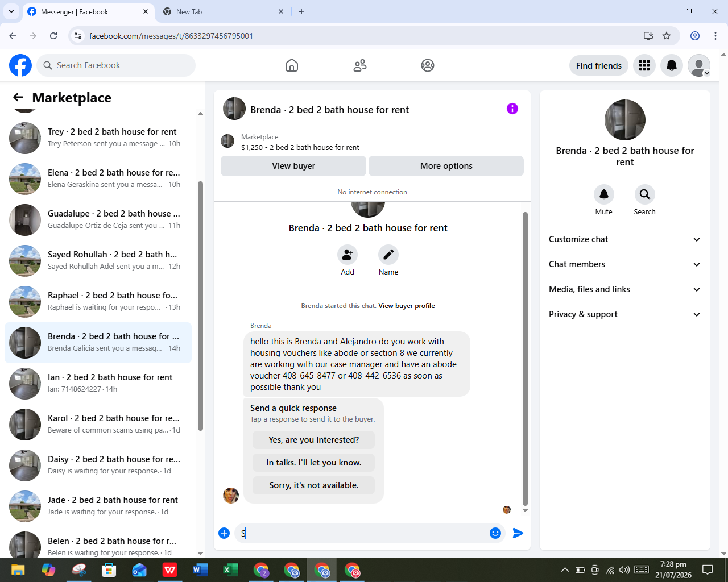This screenshot has height=582, width=728.
Task: Open conversation information purple icon
Action: [512, 109]
